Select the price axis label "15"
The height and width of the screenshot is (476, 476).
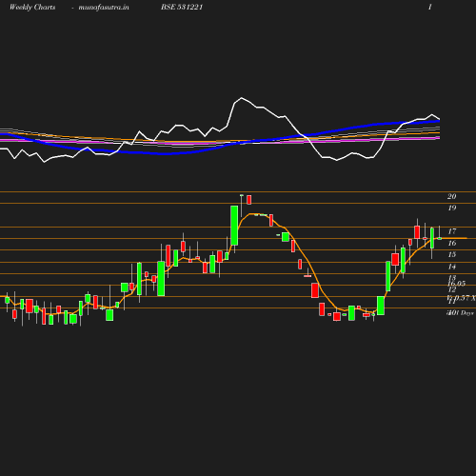pos(452,254)
